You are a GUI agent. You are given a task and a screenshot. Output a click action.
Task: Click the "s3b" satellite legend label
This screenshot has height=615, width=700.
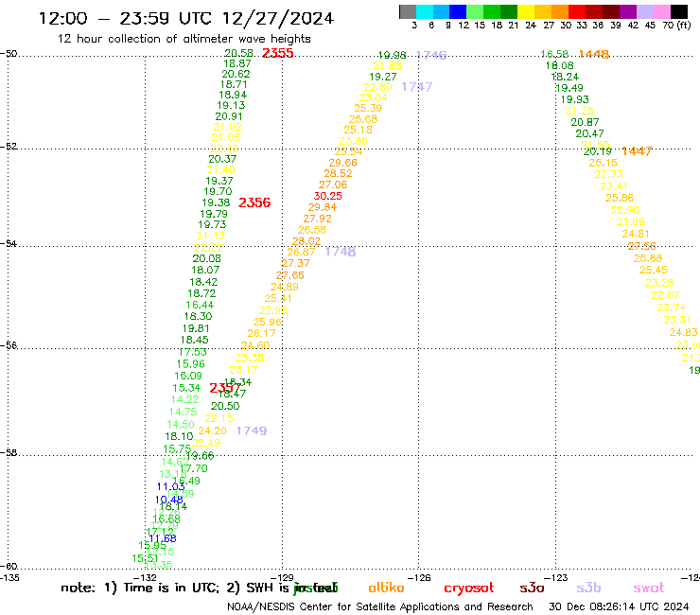pyautogui.click(x=588, y=588)
